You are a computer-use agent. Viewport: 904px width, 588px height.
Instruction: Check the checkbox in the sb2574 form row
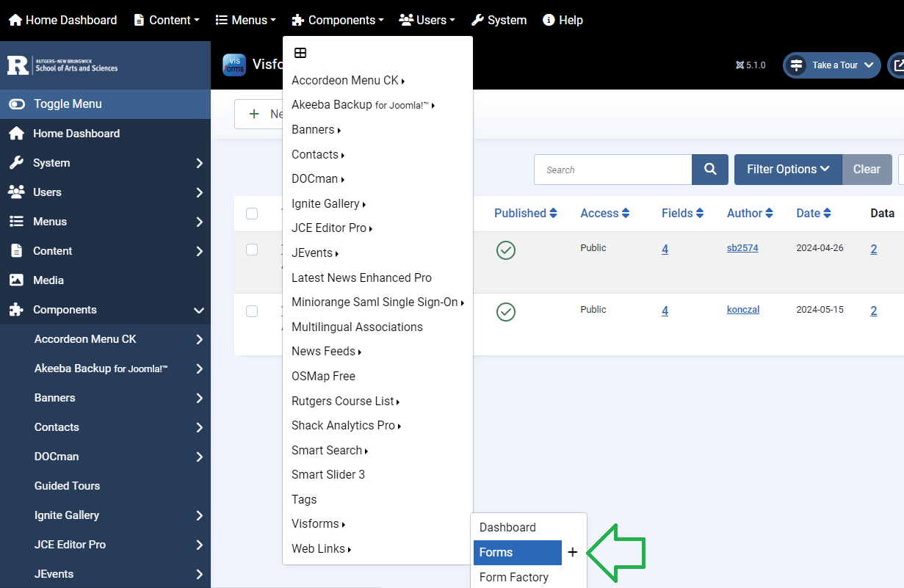pos(252,250)
